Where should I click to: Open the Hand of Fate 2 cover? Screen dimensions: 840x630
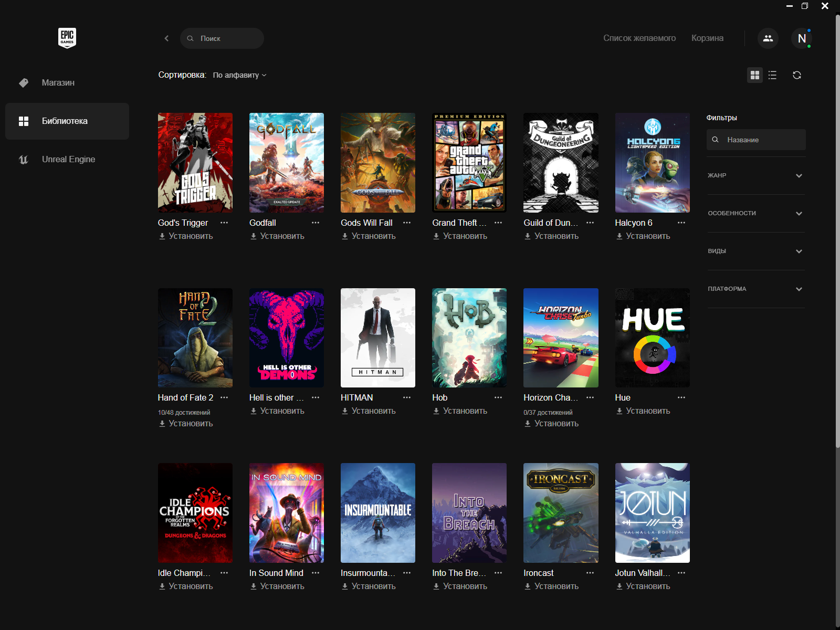pos(195,338)
